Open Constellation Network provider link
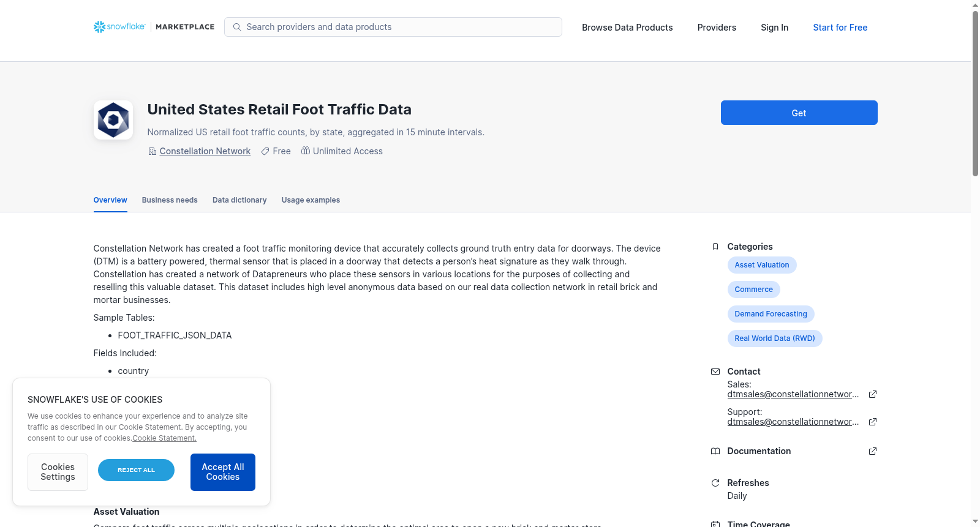The image size is (980, 527). (205, 151)
